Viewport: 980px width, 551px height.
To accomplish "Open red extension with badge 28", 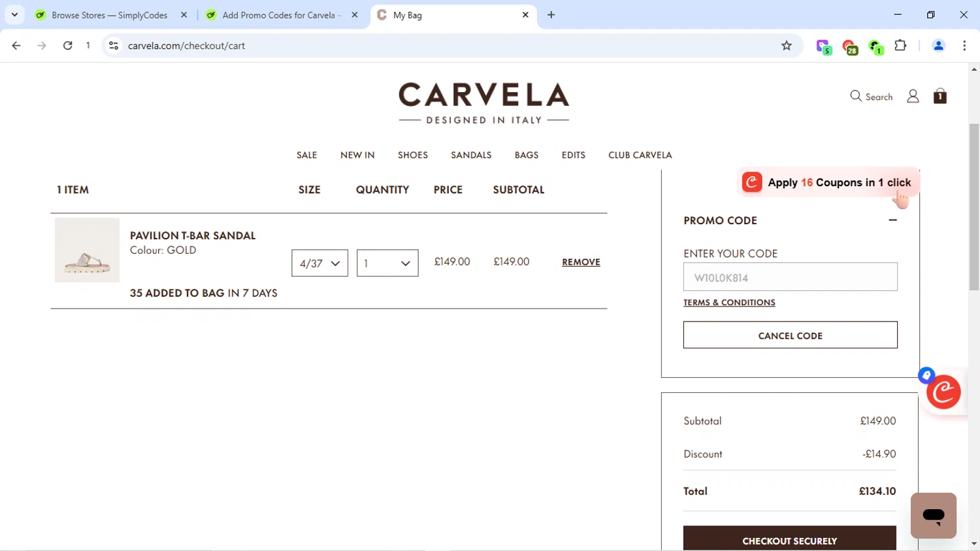I will 849,46.
